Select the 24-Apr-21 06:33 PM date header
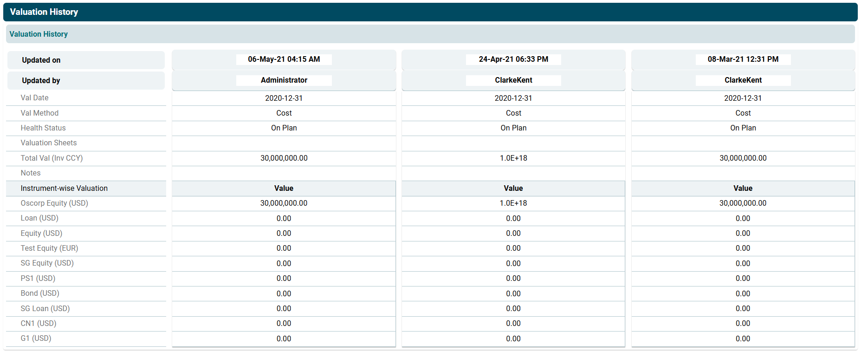The image size is (868, 358). (513, 59)
